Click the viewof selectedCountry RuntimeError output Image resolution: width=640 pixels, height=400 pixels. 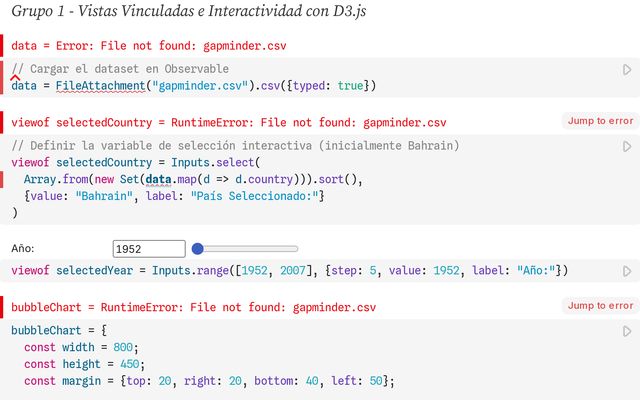pos(229,122)
